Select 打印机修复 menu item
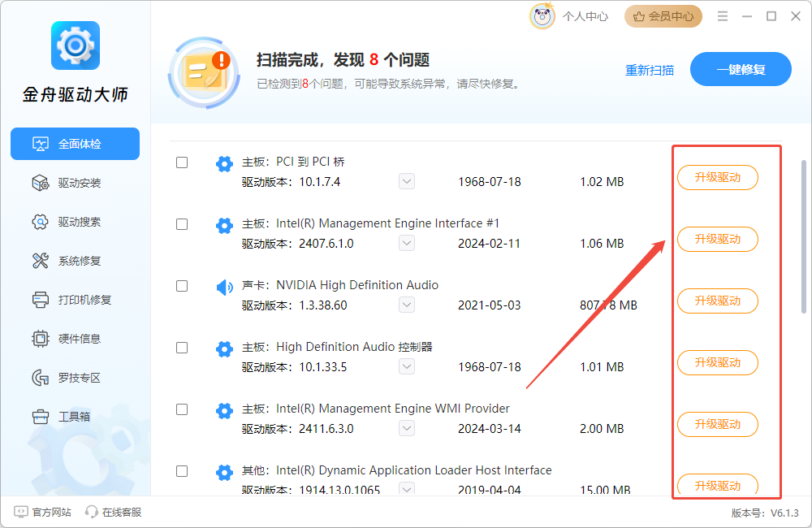 71,300
